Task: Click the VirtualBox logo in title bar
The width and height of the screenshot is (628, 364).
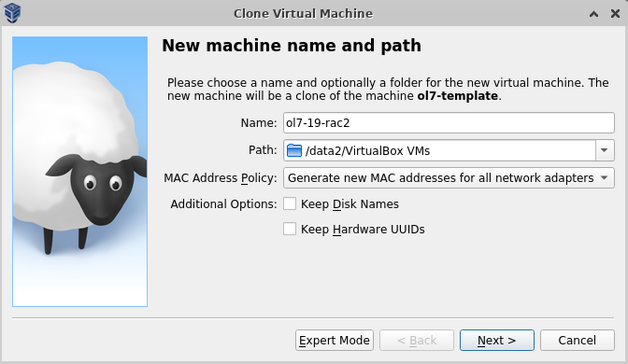Action: coord(12,13)
